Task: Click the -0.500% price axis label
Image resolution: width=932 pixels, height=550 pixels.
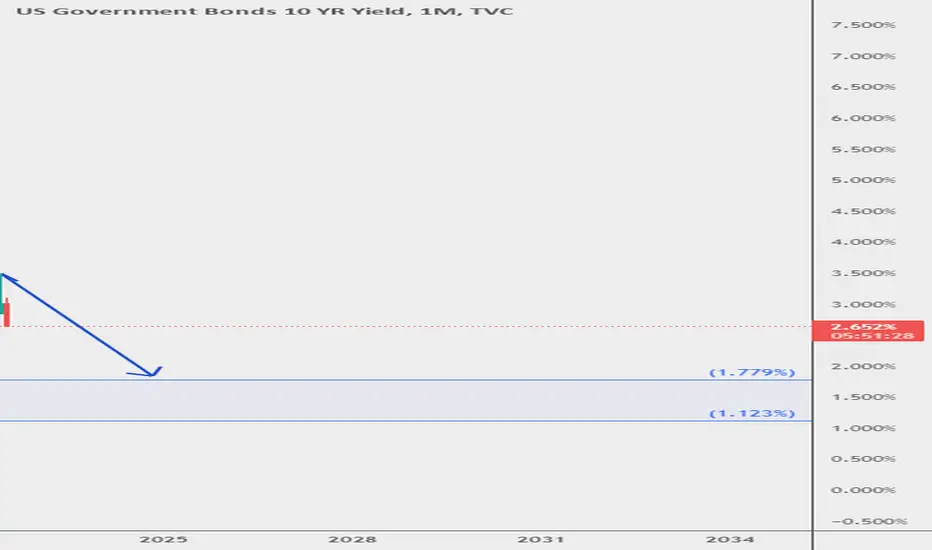Action: tap(869, 521)
